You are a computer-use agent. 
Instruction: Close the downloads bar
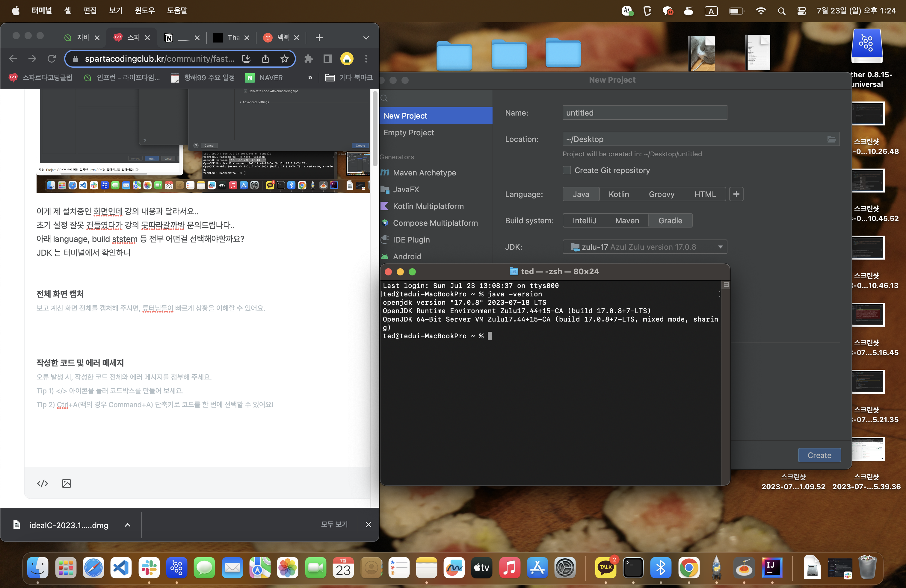[x=368, y=525]
